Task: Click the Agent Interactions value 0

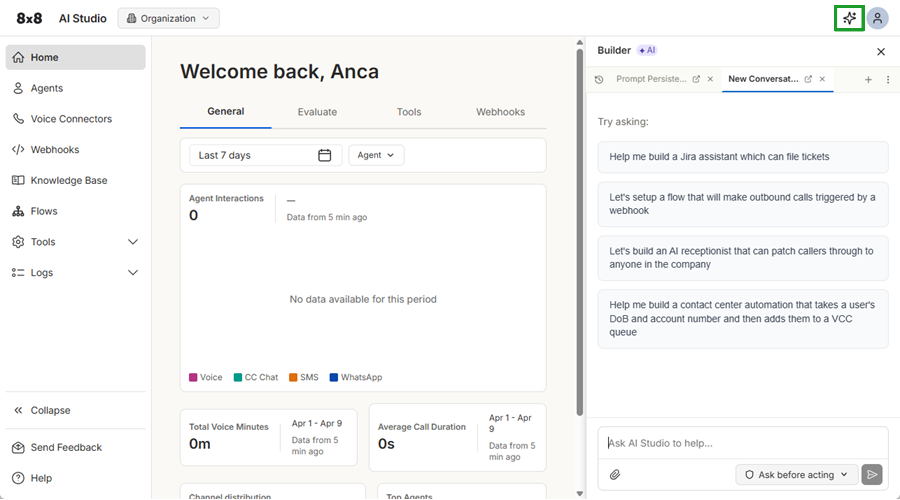Action: click(x=193, y=215)
